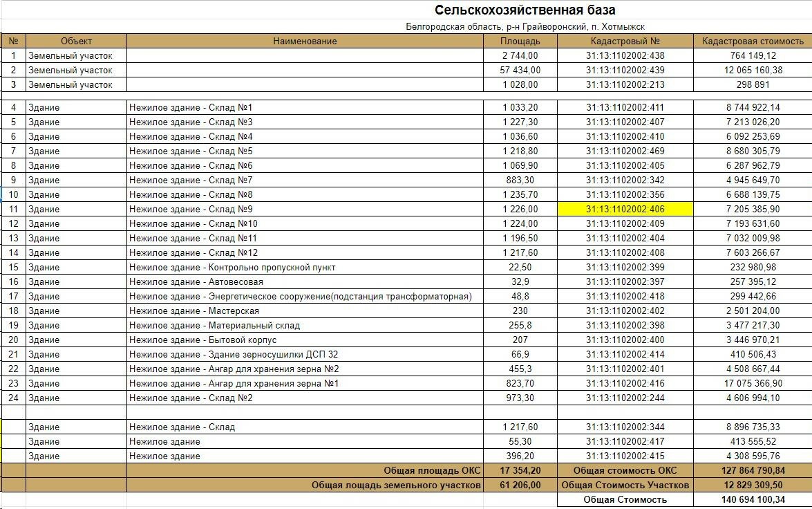Click 'Нежилое здание - Склад №4'
Image resolution: width=812 pixels, height=509 pixels.
point(191,136)
